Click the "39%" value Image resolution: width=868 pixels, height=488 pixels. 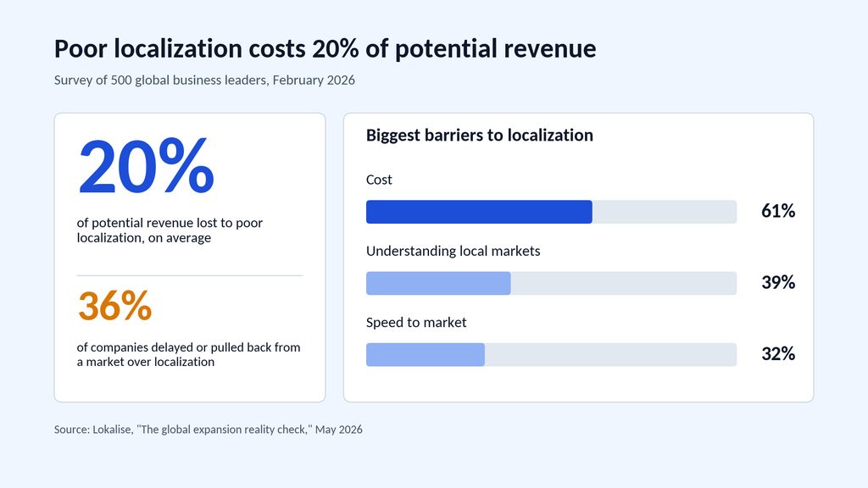point(778,282)
